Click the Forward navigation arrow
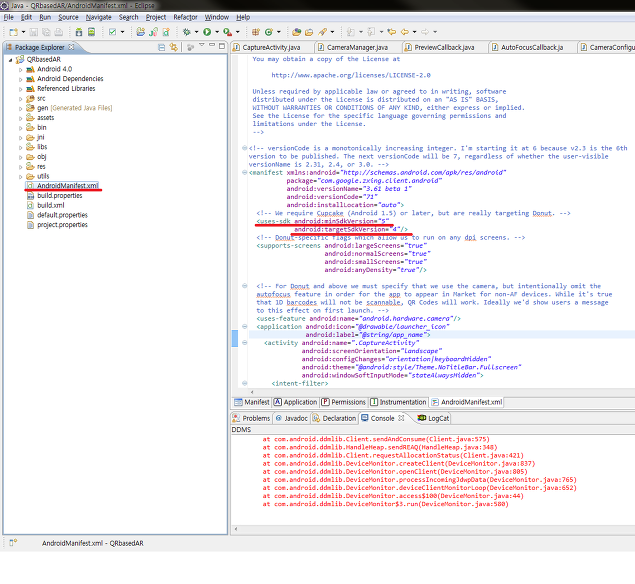This screenshot has width=635, height=584. pos(425,32)
